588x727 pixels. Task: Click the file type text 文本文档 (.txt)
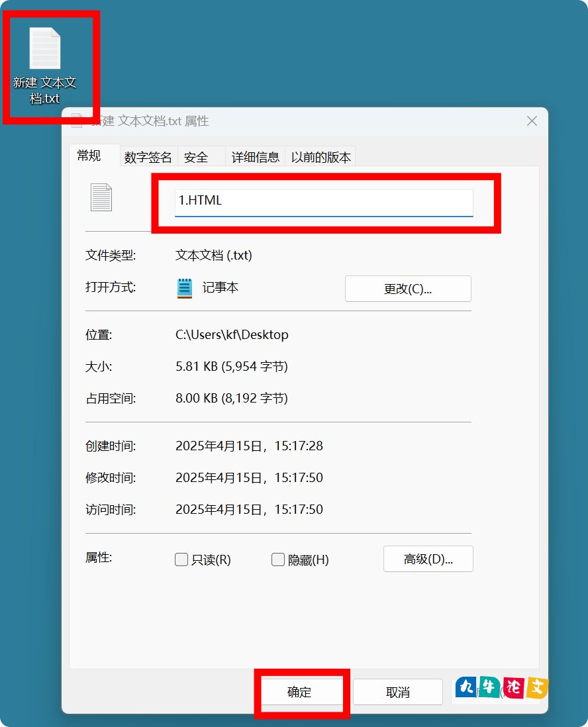213,255
